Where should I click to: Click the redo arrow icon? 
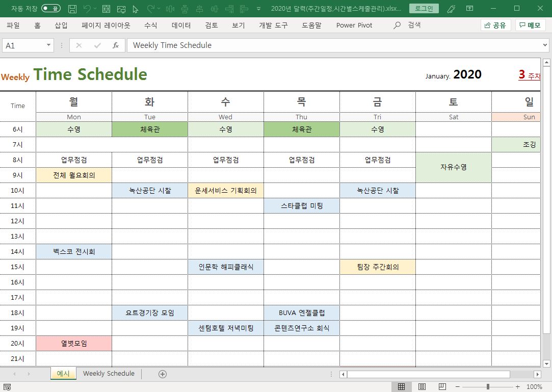151,9
